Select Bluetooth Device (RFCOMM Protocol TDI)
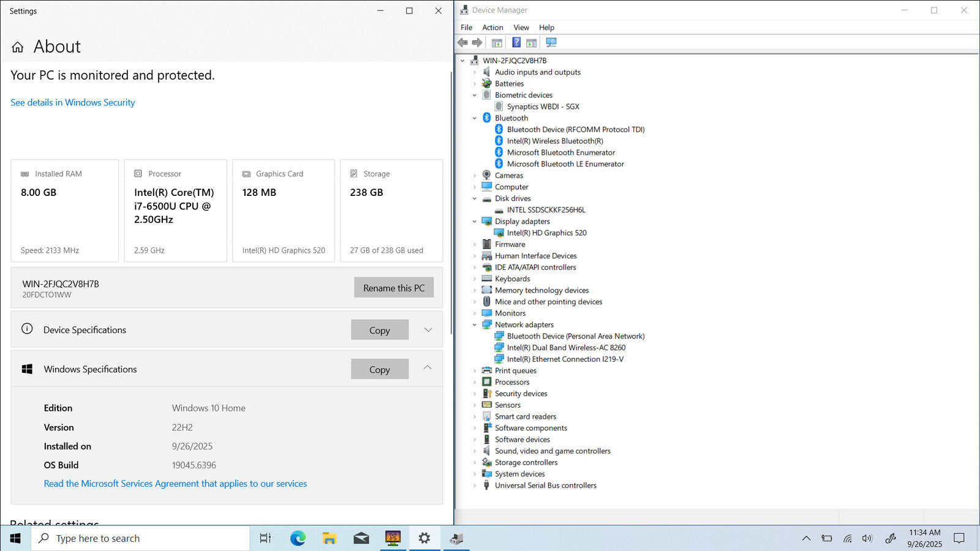This screenshot has width=980, height=551. click(x=576, y=130)
